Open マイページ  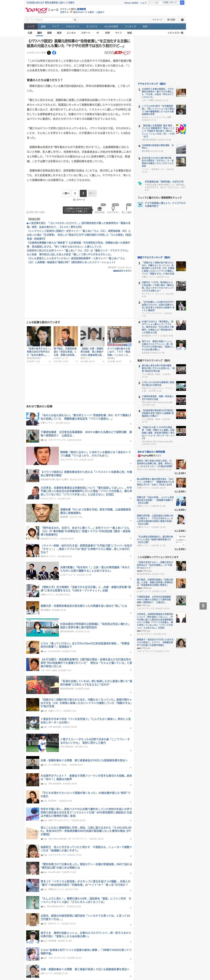click(x=157, y=20)
